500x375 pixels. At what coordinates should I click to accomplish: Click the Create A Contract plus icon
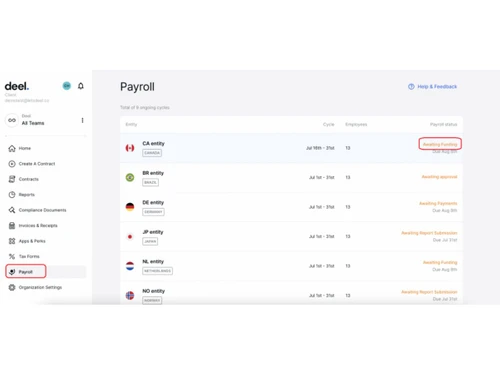(x=12, y=164)
